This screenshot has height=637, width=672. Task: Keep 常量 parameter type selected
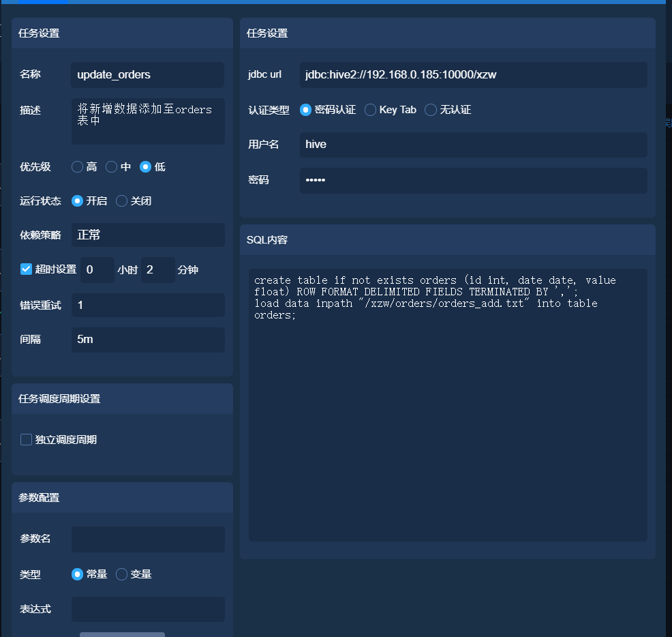pyautogui.click(x=77, y=574)
